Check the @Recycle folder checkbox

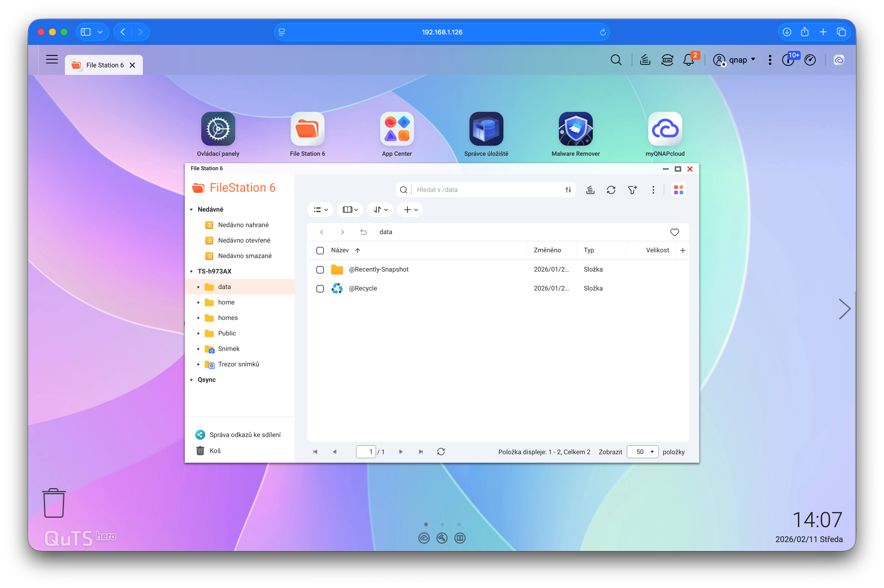tap(320, 289)
